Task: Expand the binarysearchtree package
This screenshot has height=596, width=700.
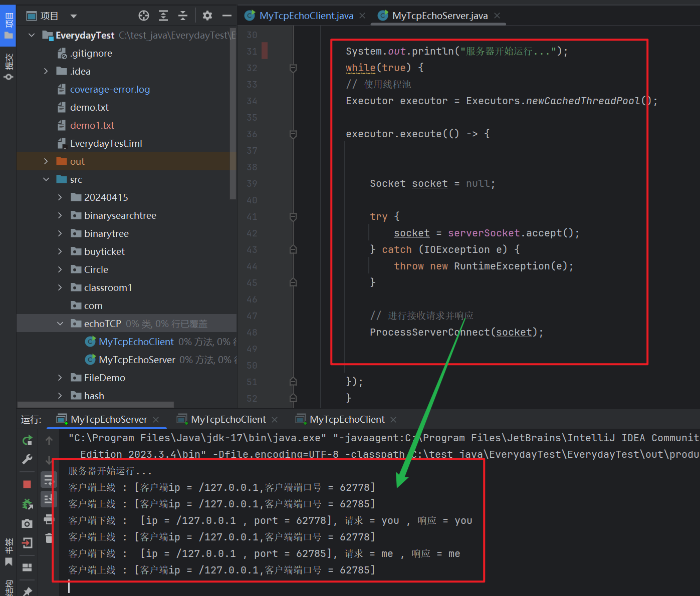Action: point(60,215)
